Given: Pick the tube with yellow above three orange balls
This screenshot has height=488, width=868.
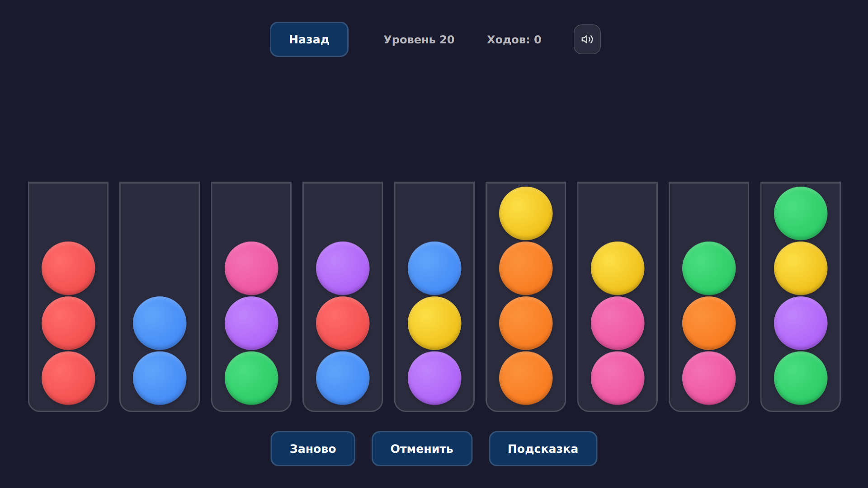Looking at the screenshot, I should pyautogui.click(x=526, y=297).
